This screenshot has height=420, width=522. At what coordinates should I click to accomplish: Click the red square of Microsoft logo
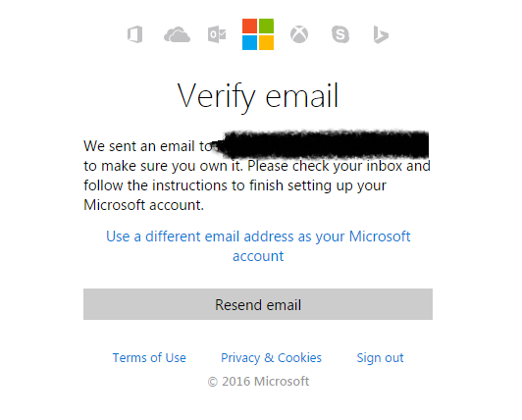pyautogui.click(x=249, y=26)
